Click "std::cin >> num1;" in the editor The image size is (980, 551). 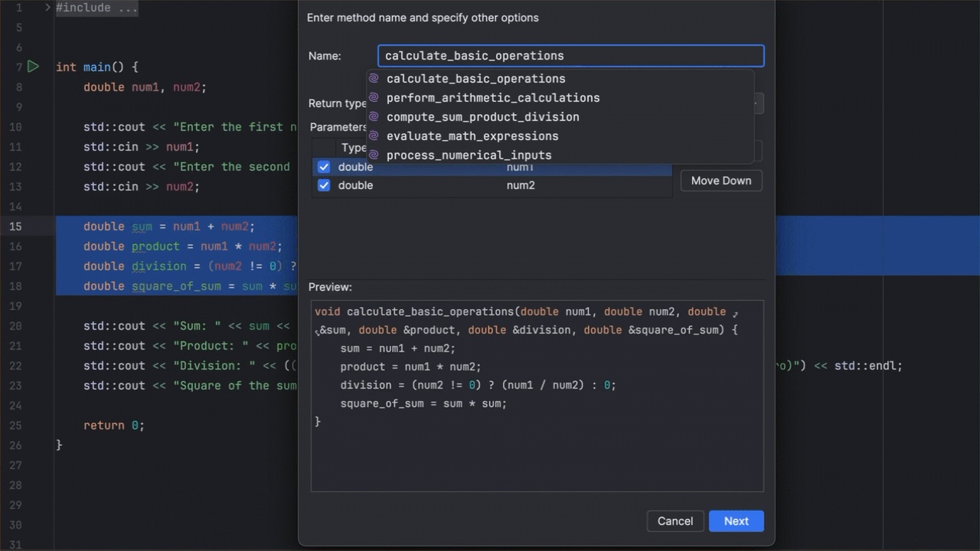(141, 147)
